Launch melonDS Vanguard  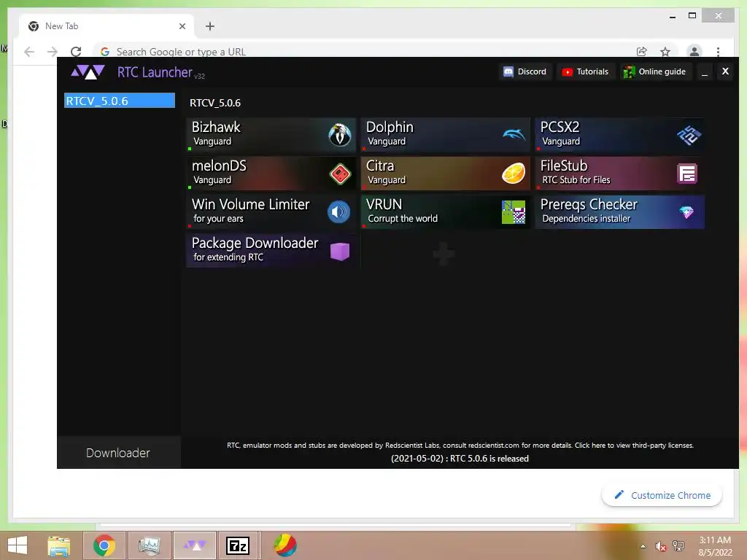tap(271, 174)
